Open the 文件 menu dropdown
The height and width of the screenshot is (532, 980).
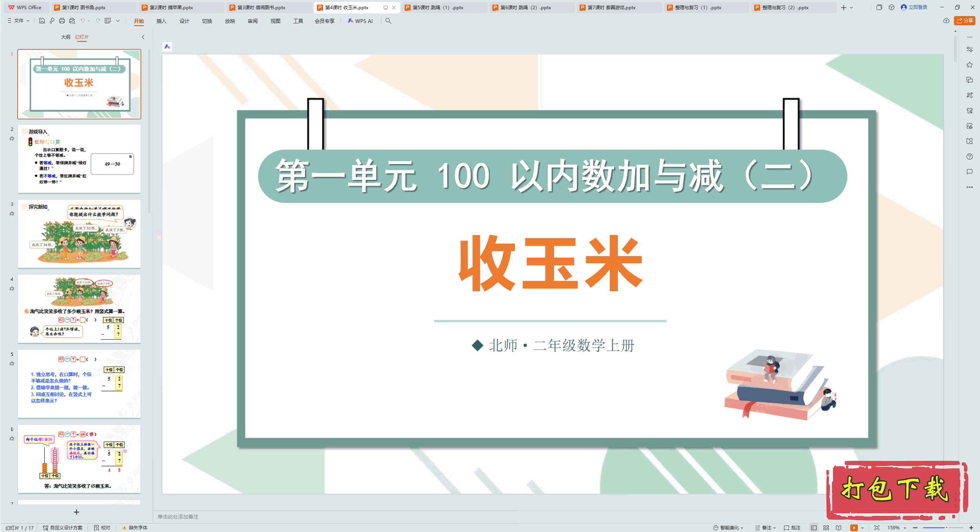(x=18, y=21)
